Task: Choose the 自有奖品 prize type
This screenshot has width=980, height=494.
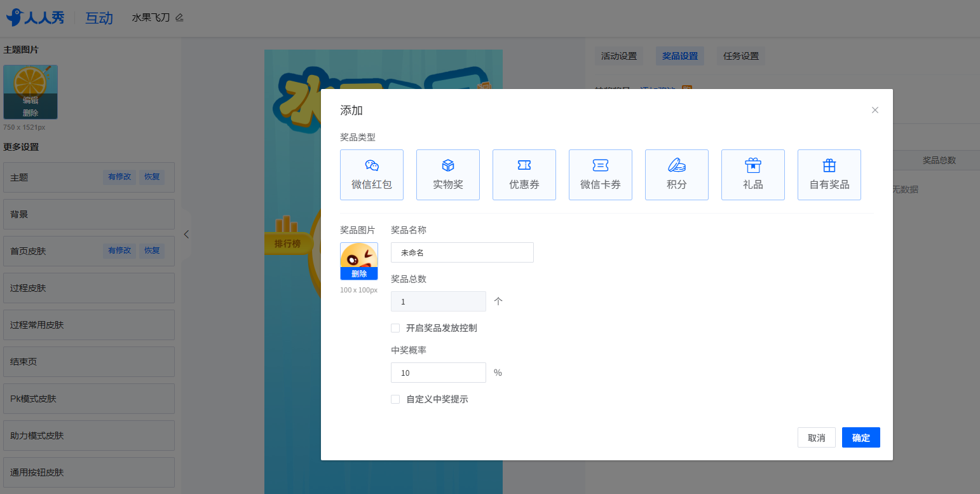Action: coord(829,175)
